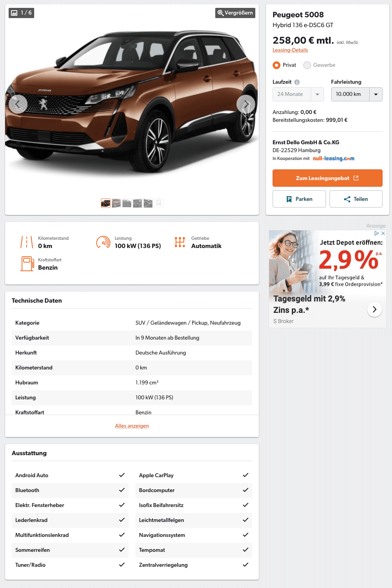
Task: Click the image counter 1/6 badge
Action: click(22, 13)
